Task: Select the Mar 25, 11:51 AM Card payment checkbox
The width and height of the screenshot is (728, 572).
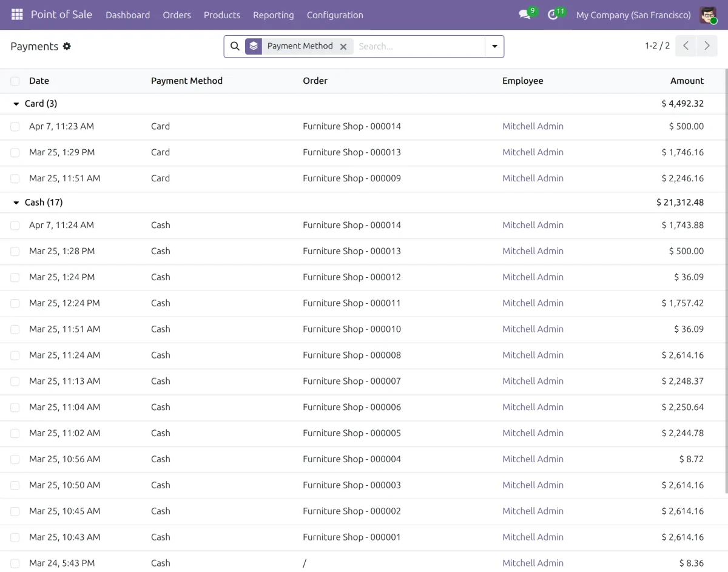Action: (15, 179)
